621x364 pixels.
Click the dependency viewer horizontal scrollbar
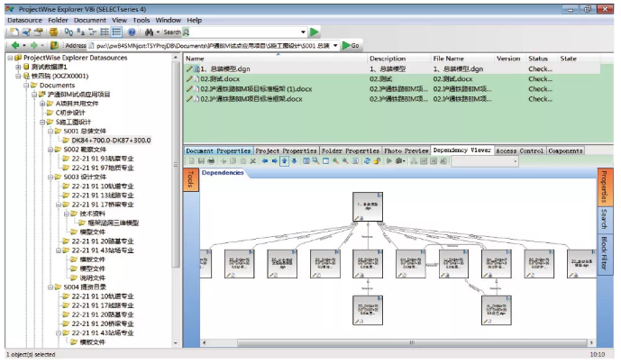point(397,342)
